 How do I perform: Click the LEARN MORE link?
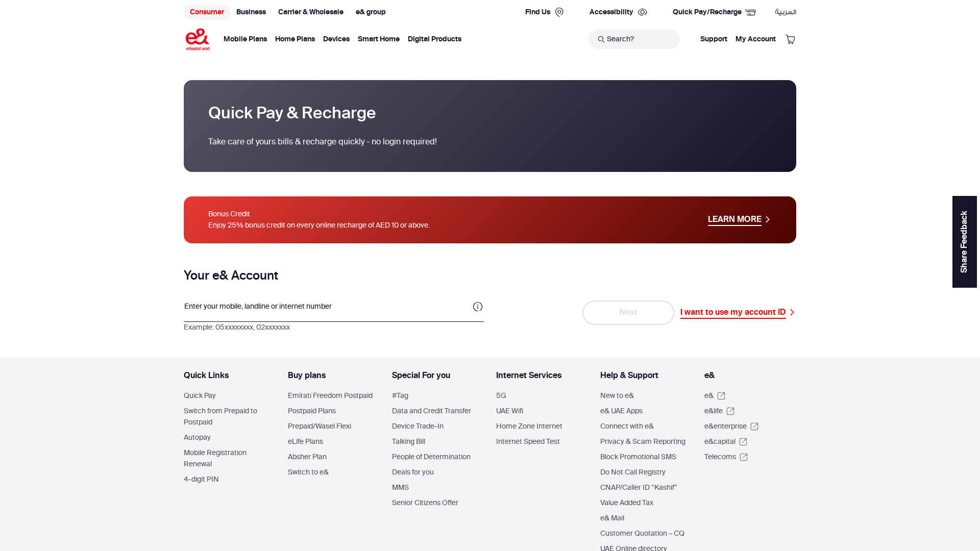pyautogui.click(x=734, y=219)
